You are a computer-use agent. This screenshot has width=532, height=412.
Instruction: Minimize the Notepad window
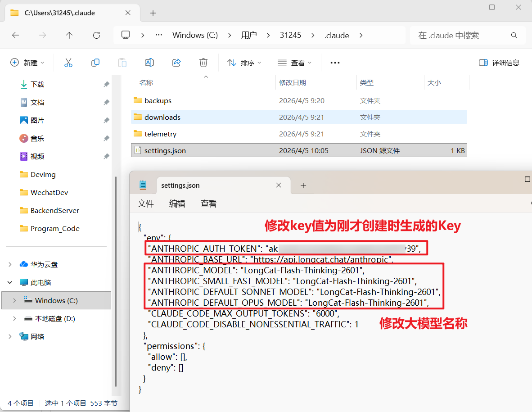coord(501,179)
